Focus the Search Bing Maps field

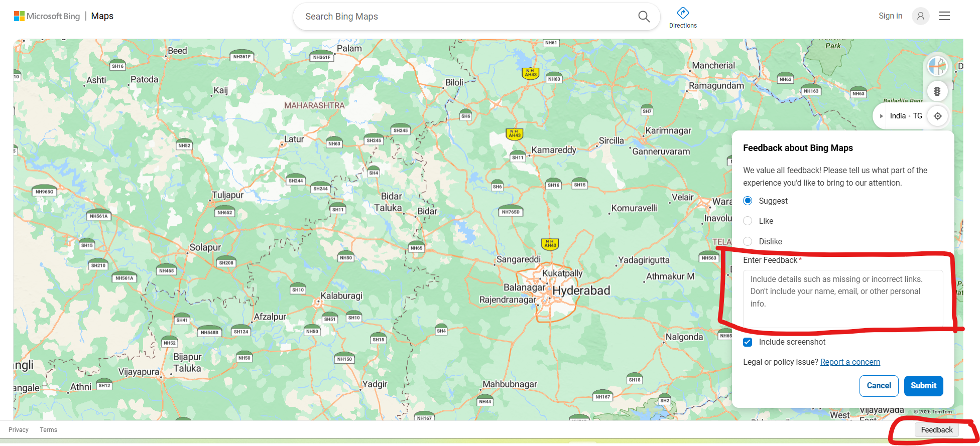pyautogui.click(x=467, y=17)
